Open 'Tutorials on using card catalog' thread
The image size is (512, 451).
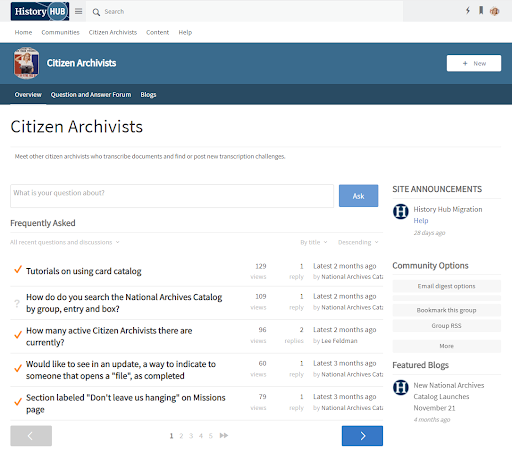tap(84, 271)
